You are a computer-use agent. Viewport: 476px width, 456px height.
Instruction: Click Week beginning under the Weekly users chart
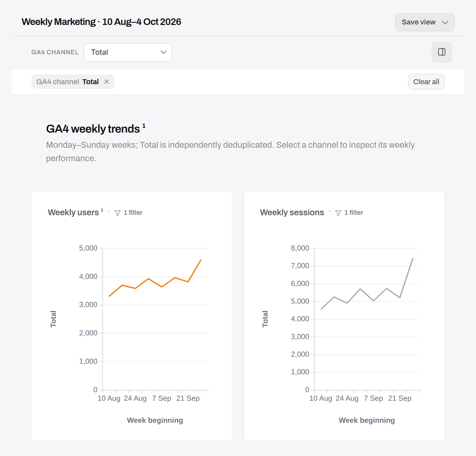(x=155, y=420)
